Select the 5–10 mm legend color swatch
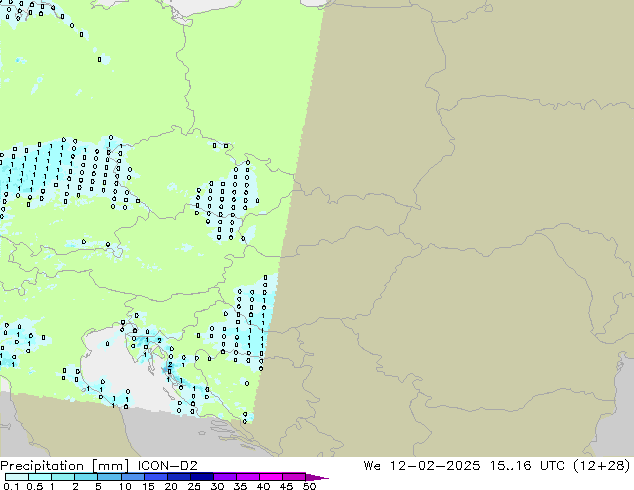Image resolution: width=634 pixels, height=490 pixels. coord(110,477)
